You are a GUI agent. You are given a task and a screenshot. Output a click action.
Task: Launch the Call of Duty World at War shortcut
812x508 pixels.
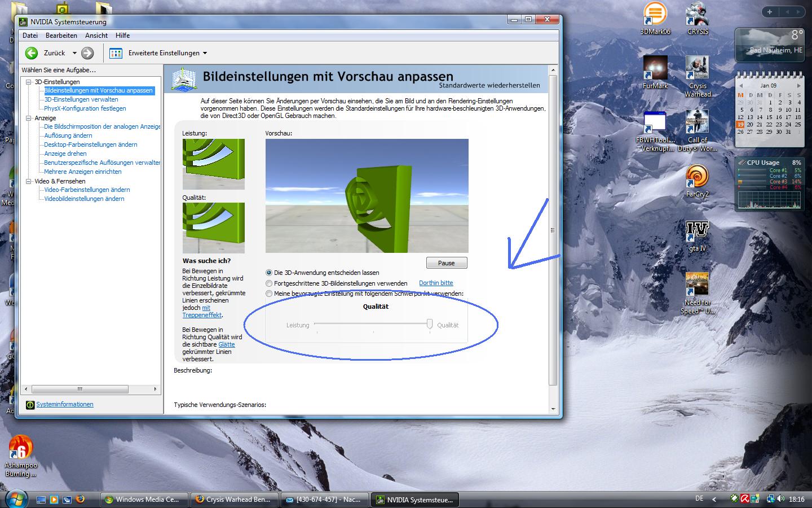pyautogui.click(x=698, y=131)
